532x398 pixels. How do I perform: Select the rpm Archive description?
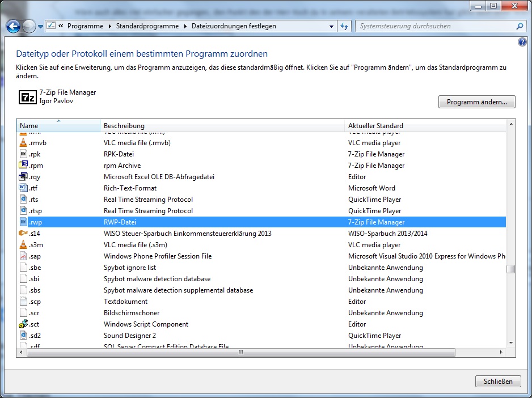pyautogui.click(x=122, y=166)
